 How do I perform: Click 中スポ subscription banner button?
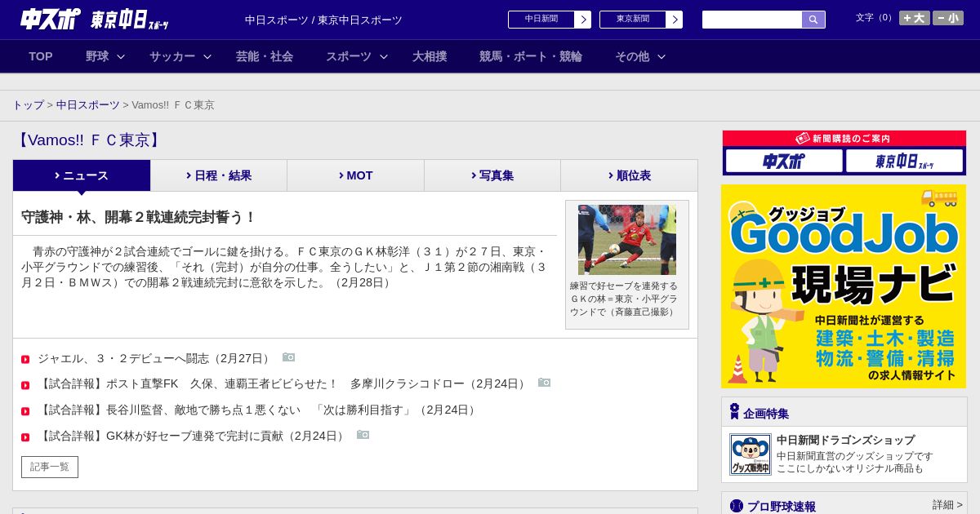coord(784,161)
